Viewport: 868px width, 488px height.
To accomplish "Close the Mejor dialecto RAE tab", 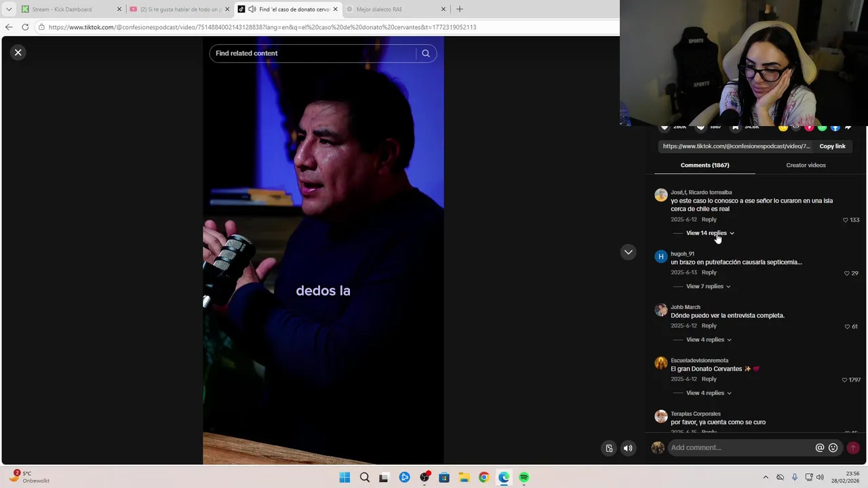I will click(443, 9).
